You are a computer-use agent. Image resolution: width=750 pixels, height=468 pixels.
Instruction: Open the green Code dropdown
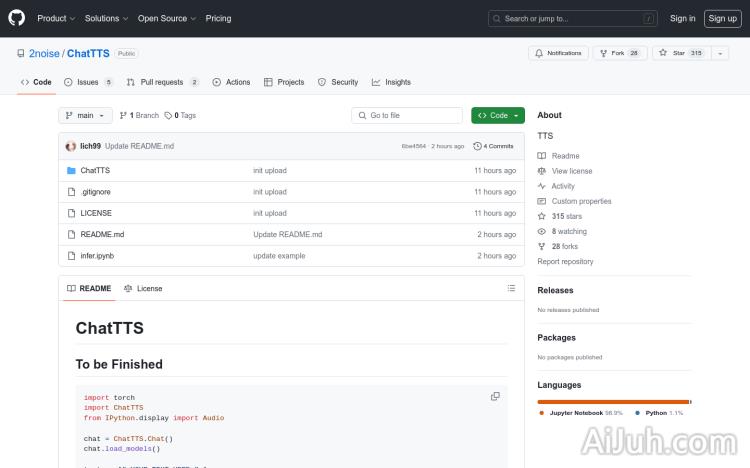pyautogui.click(x=498, y=115)
